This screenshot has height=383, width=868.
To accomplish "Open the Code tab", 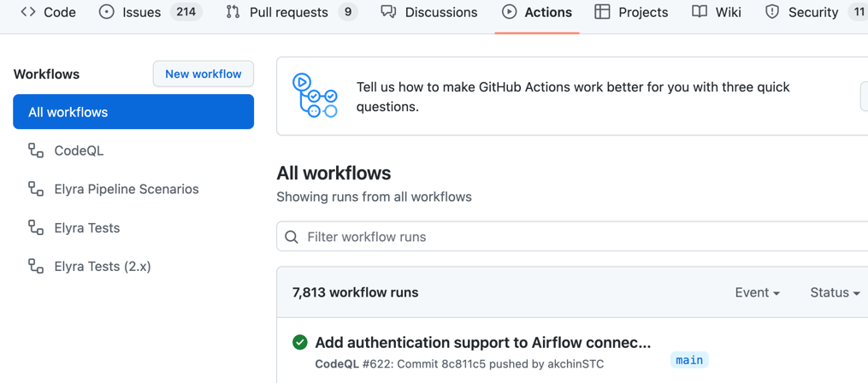I will 48,12.
